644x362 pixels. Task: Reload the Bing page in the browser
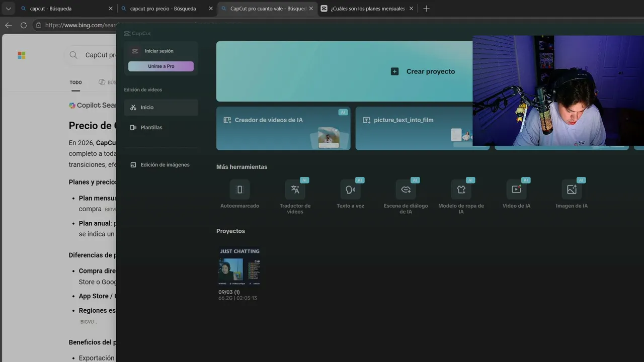24,25
